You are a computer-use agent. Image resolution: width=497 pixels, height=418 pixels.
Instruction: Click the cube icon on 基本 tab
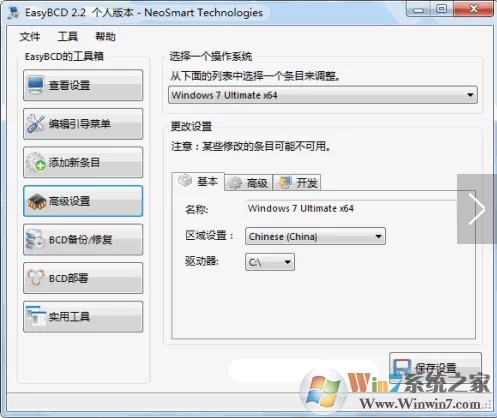pyautogui.click(x=185, y=181)
